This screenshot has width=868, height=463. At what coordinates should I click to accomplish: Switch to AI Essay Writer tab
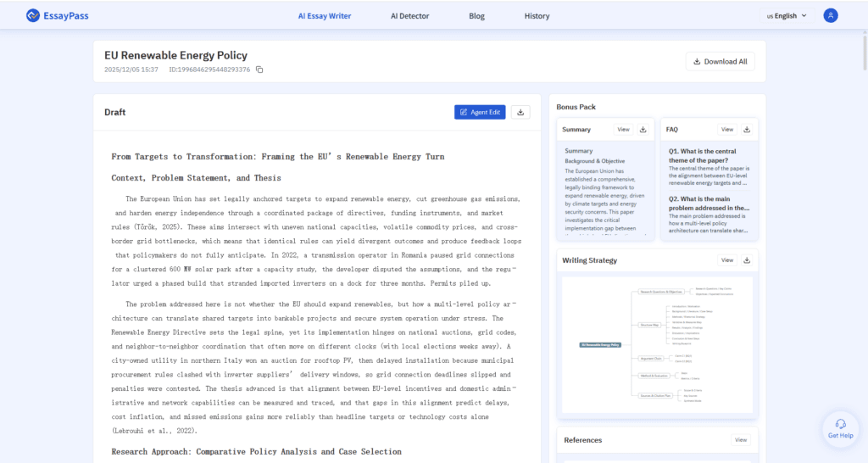[325, 16]
